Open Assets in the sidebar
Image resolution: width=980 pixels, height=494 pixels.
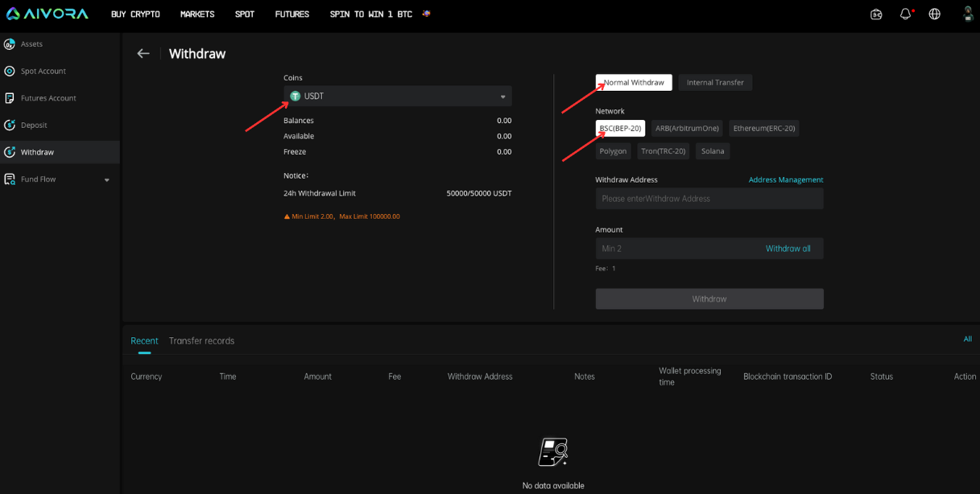click(31, 44)
